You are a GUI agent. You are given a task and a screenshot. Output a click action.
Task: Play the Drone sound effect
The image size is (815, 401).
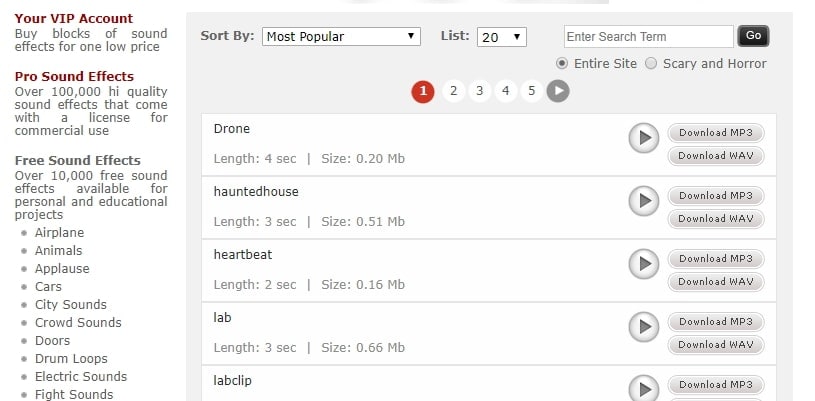(643, 138)
